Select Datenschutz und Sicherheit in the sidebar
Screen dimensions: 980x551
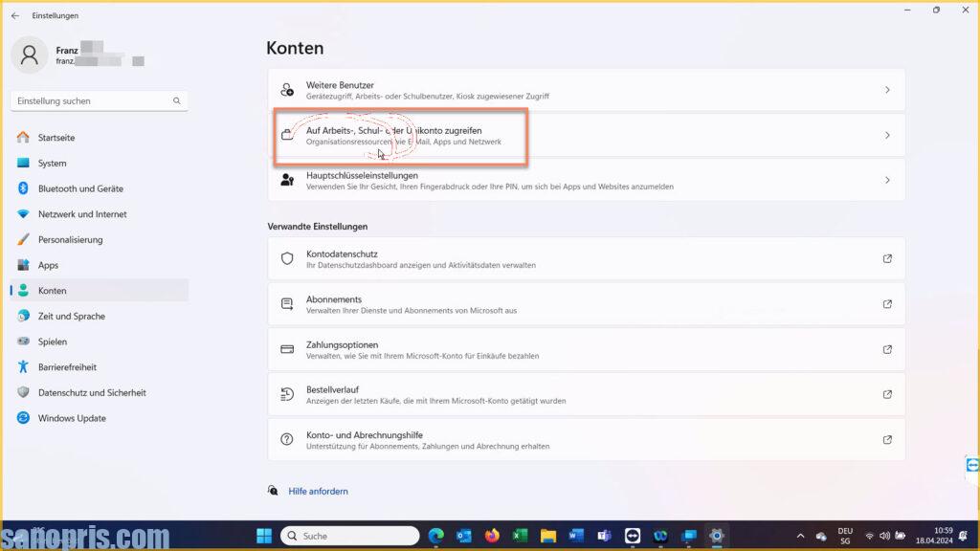92,392
